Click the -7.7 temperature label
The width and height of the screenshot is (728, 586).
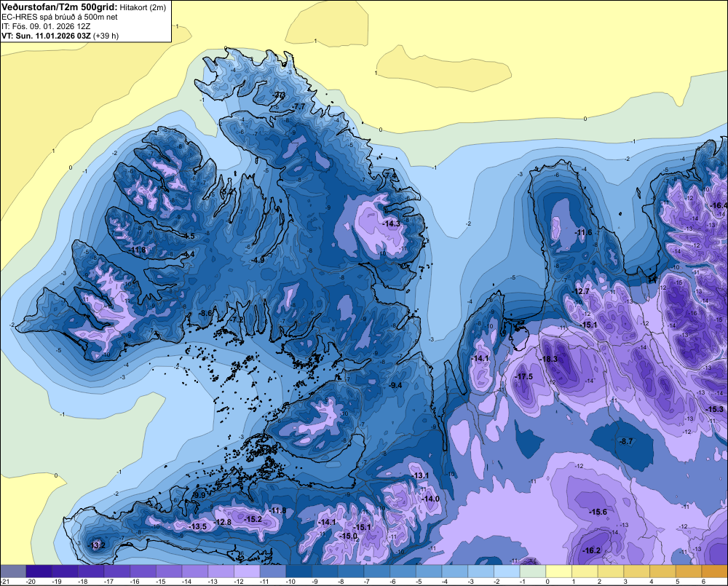(298, 106)
